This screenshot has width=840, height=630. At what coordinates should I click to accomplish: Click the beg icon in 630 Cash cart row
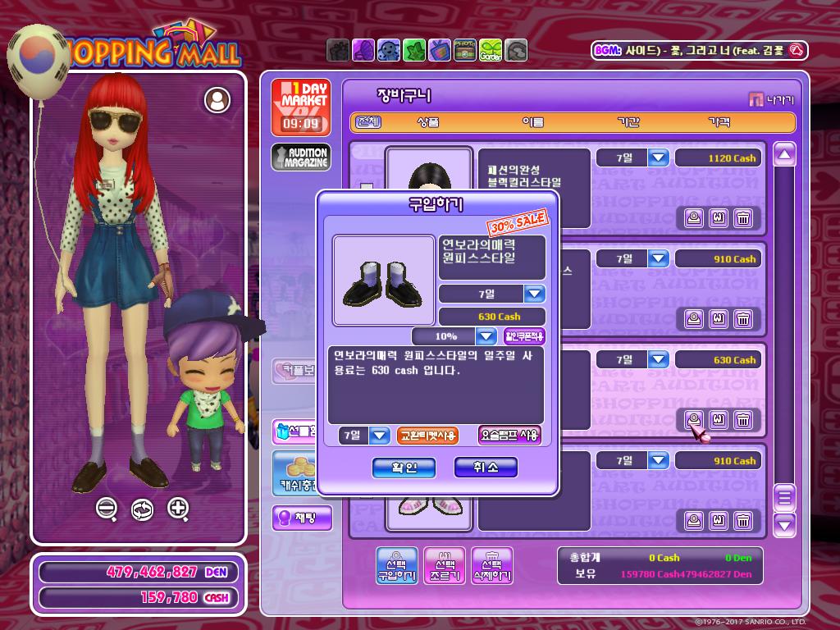coord(719,420)
